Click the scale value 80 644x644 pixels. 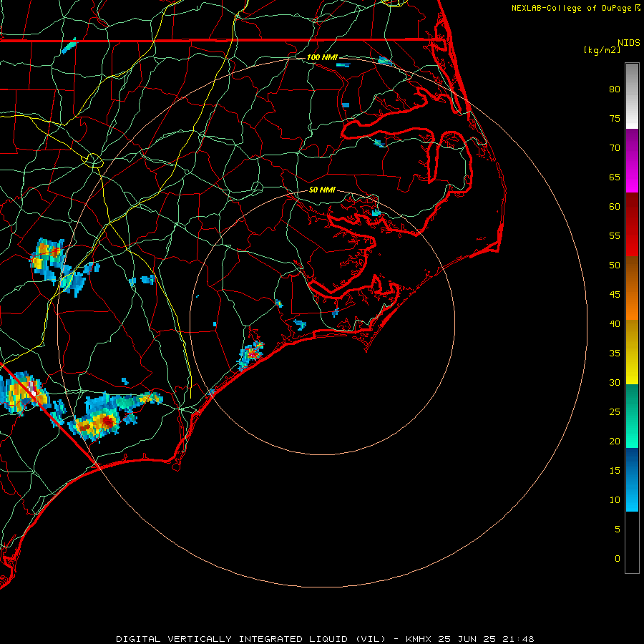tap(615, 89)
